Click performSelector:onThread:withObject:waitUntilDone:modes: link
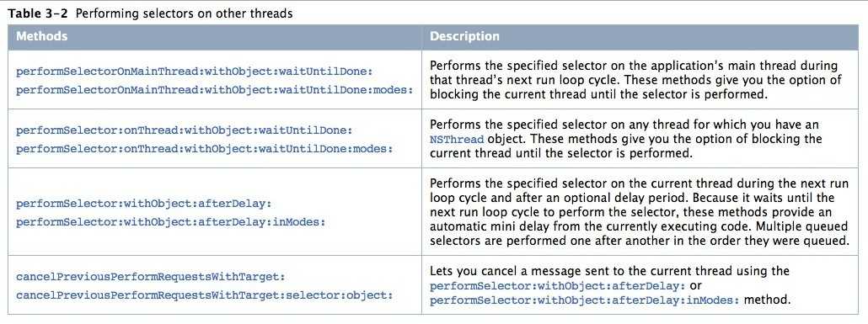 (x=204, y=148)
